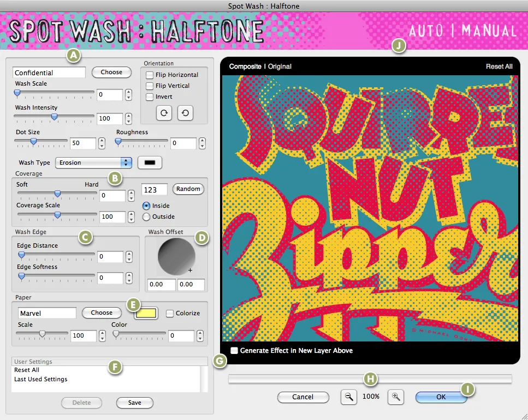Increase Dot Size using its stepper arrow

(x=102, y=140)
